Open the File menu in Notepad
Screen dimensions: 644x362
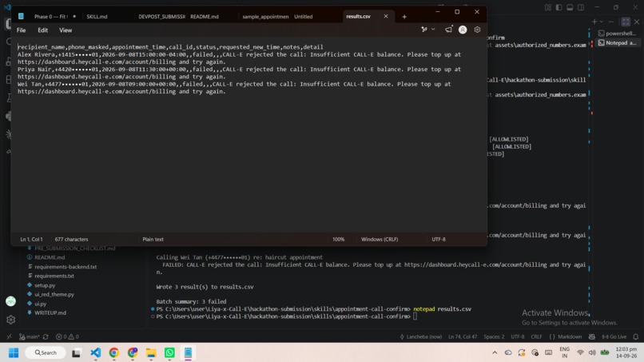[x=21, y=30]
